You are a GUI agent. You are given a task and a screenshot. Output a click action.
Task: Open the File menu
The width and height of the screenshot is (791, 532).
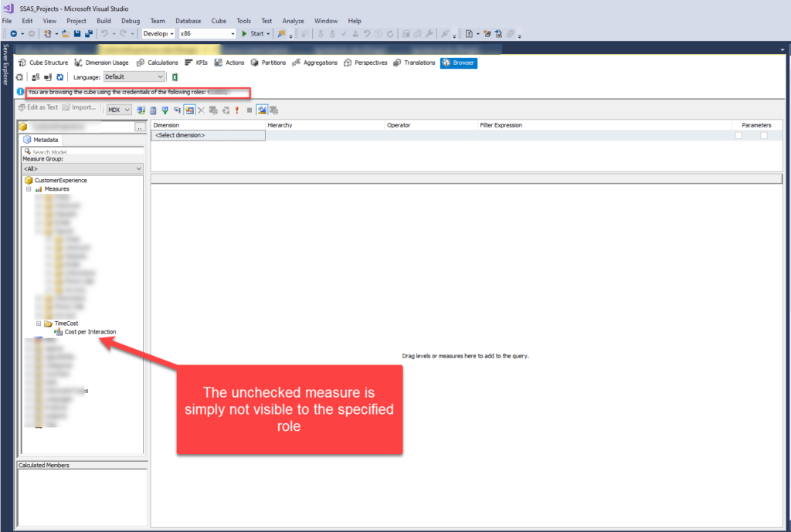coord(7,21)
